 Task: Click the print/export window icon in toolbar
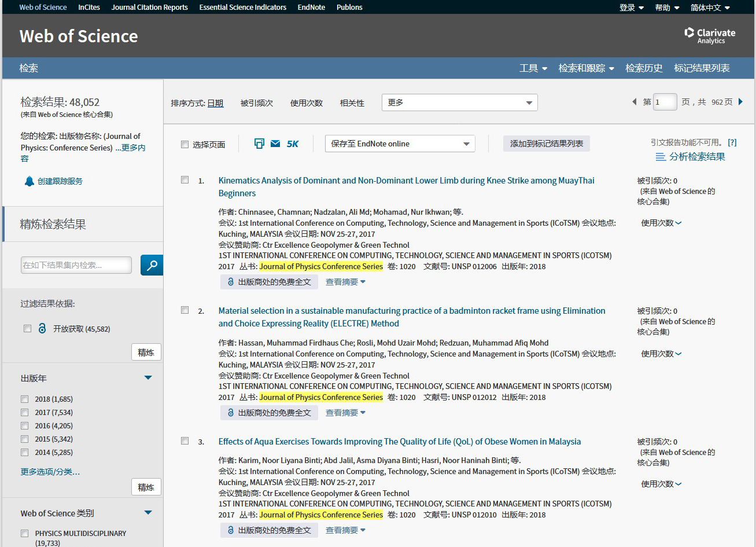[259, 144]
